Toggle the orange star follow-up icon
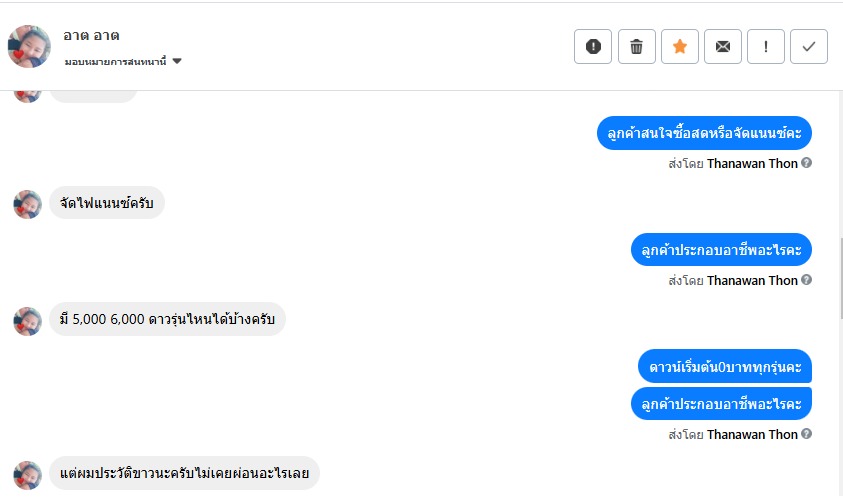This screenshot has width=843, height=503. coord(679,47)
